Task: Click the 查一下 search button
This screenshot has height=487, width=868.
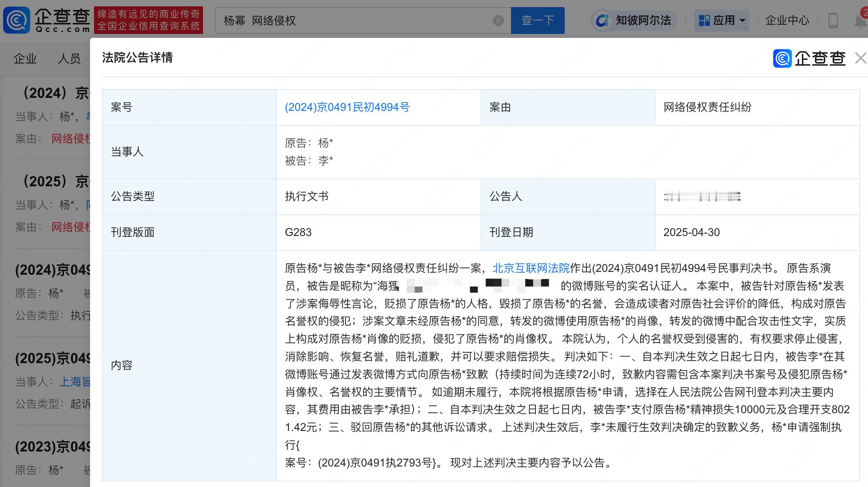Action: pyautogui.click(x=537, y=21)
